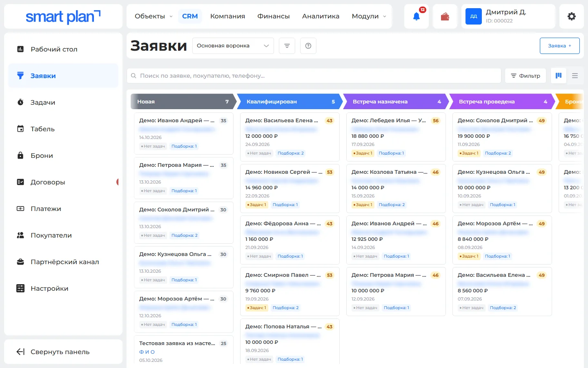Create a new request with Заявка + button

point(560,46)
